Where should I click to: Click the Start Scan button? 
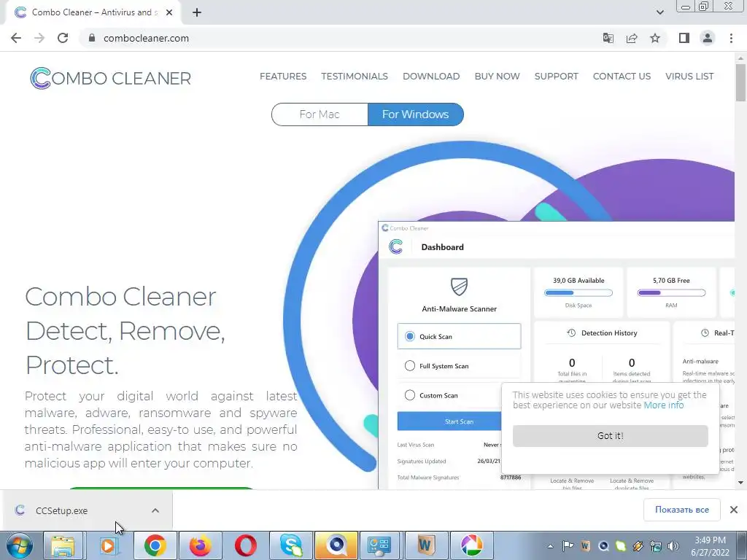point(449,421)
